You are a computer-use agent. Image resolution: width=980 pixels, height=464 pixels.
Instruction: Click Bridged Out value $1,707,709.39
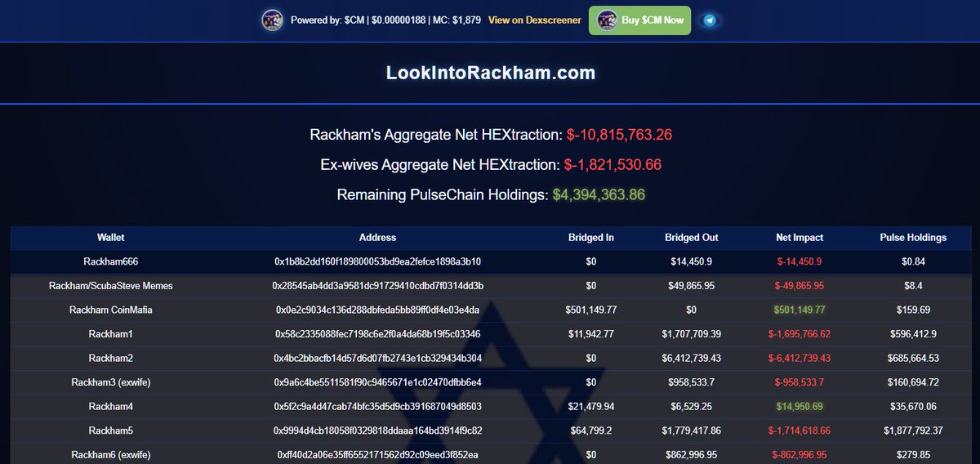(692, 334)
